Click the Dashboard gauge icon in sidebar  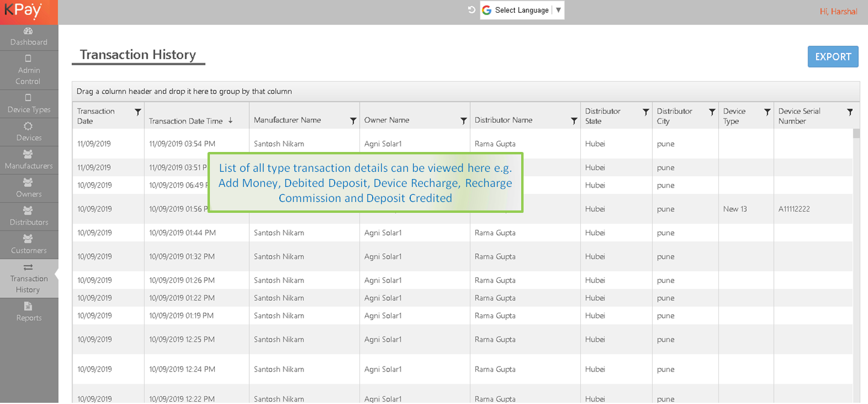tap(28, 31)
